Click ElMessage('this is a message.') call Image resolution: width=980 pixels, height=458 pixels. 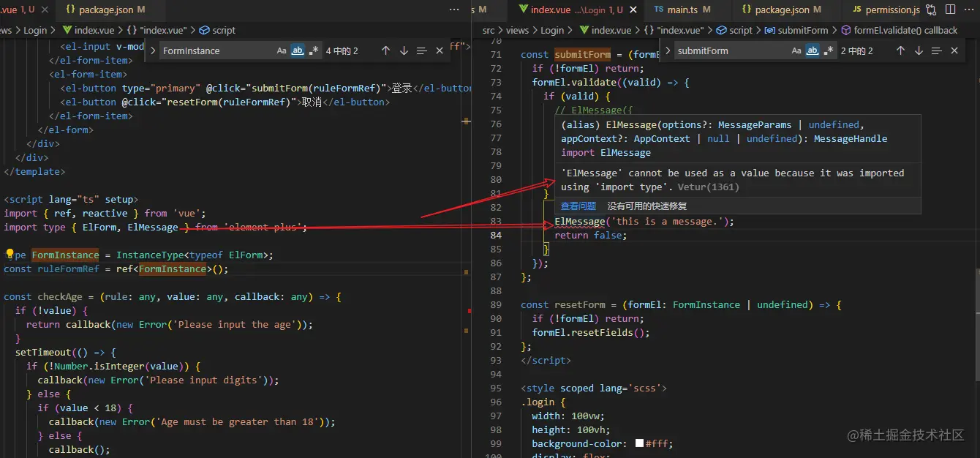(x=644, y=222)
